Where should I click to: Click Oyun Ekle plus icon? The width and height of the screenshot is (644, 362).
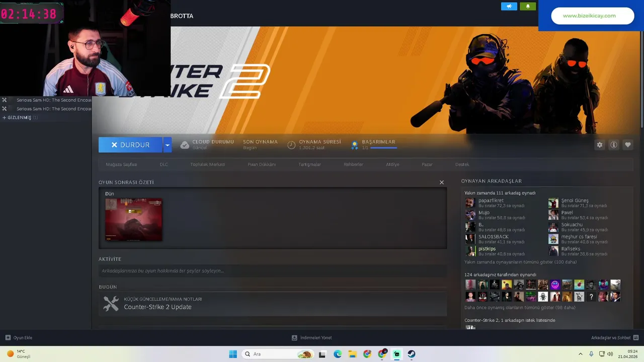(8, 338)
